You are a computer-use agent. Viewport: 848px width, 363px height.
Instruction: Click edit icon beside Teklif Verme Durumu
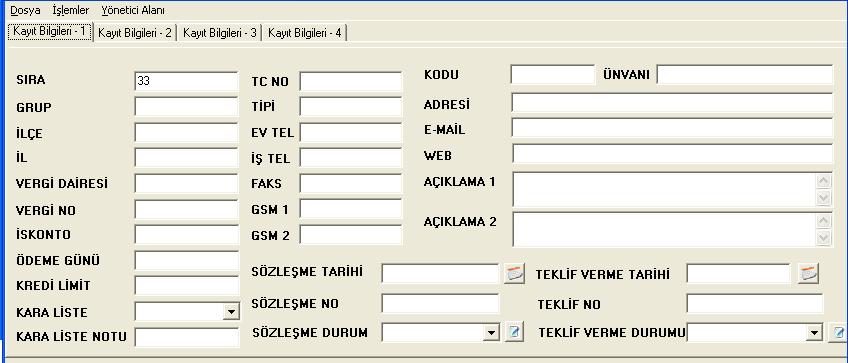[838, 333]
